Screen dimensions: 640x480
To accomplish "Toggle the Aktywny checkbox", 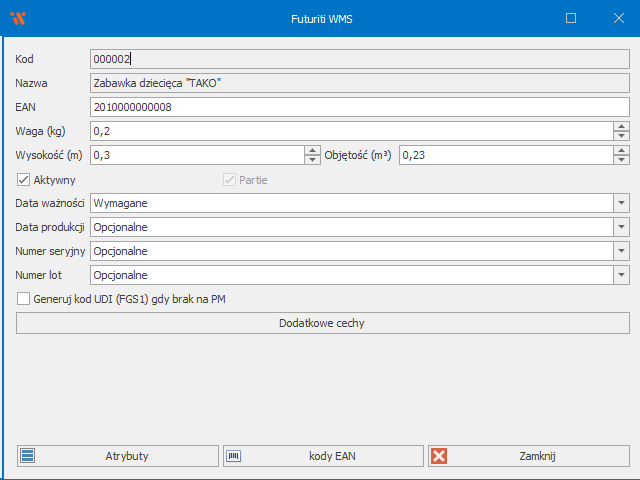I will (24, 180).
